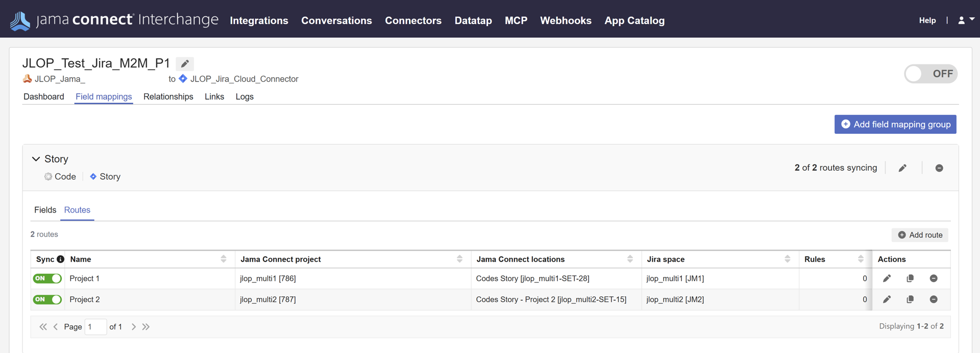Open the user account menu icon
The width and height of the screenshot is (980, 353).
point(966,20)
